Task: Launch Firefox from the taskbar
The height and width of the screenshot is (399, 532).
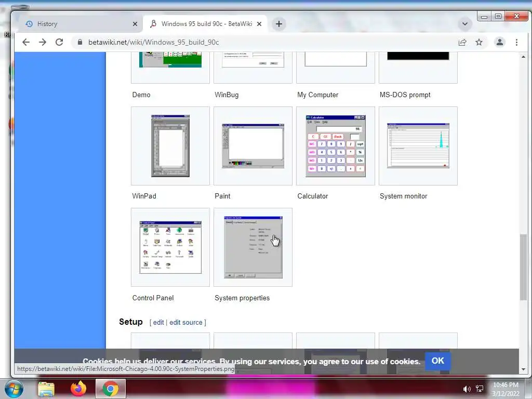Action: tap(78, 389)
